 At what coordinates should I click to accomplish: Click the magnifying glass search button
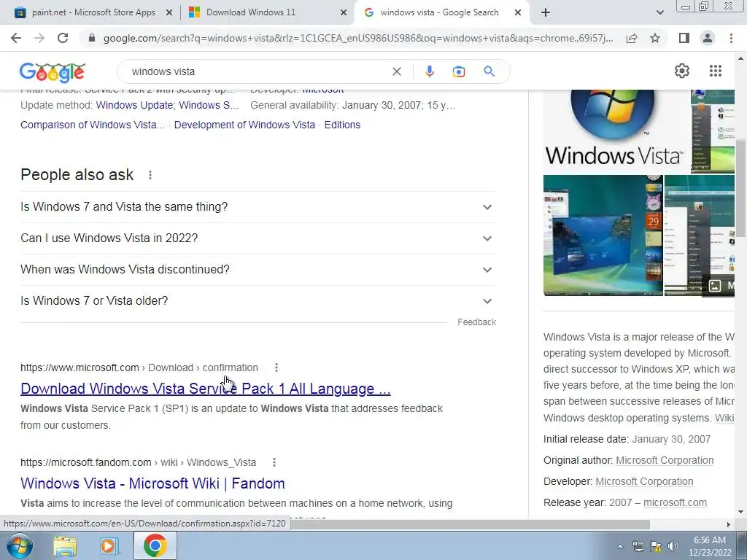coord(489,71)
